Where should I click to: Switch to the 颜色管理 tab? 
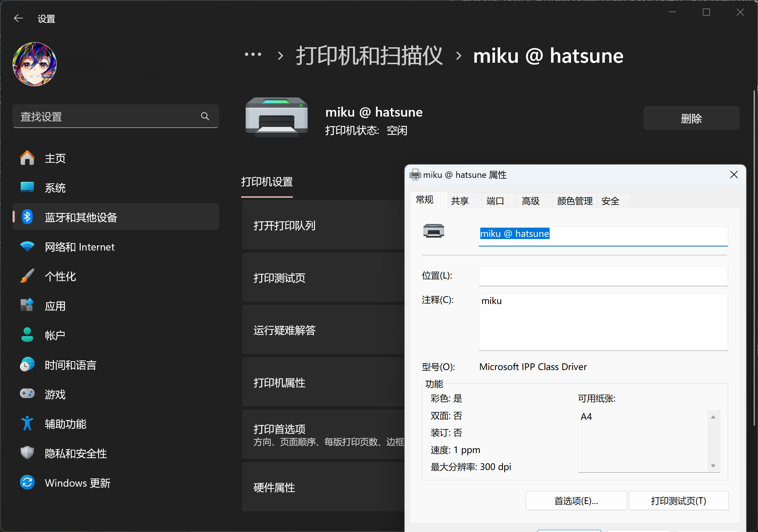pyautogui.click(x=575, y=201)
